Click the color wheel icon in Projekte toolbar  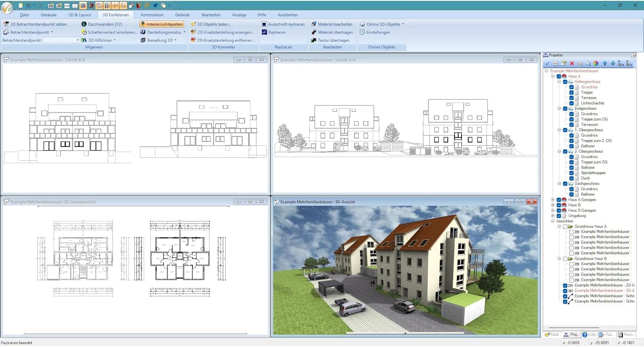pos(595,63)
